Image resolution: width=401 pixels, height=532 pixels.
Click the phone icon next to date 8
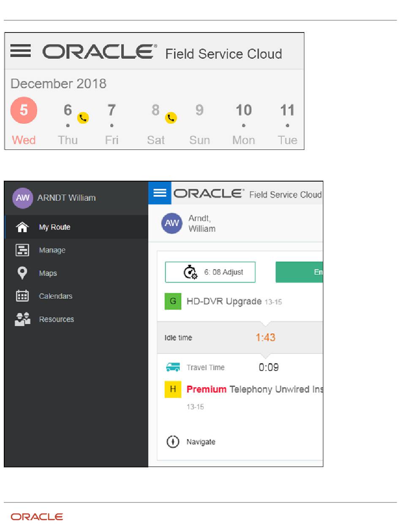pos(171,118)
